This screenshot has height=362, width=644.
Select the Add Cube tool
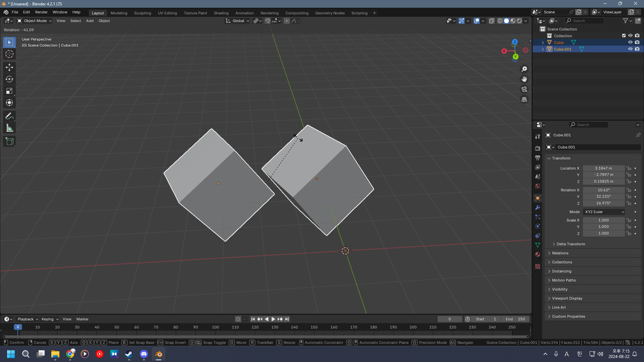click(9, 141)
